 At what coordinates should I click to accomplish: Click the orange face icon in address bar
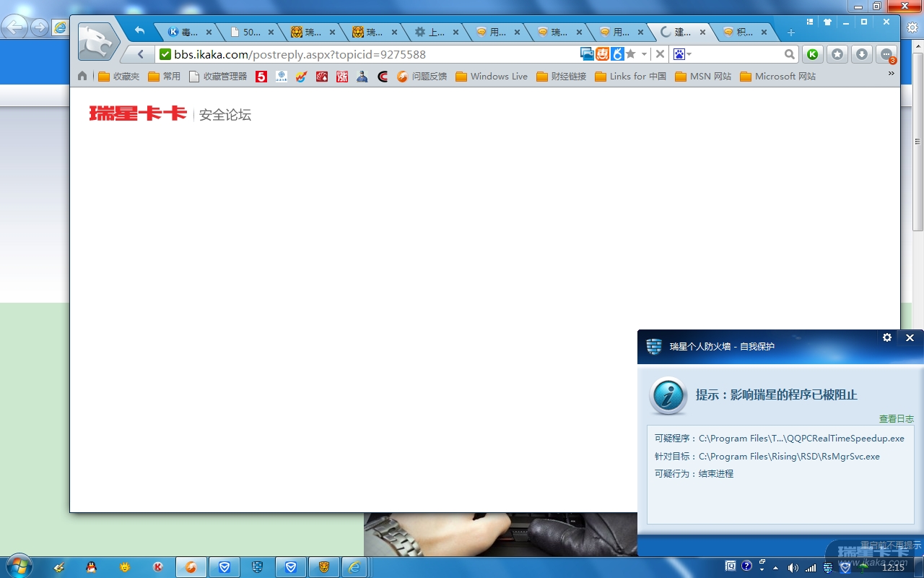[602, 54]
